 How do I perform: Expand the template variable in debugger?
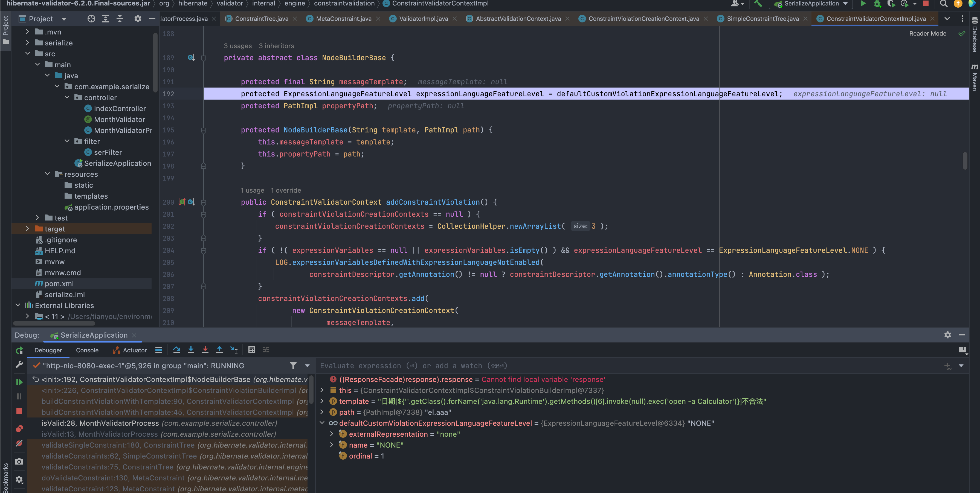[x=322, y=401]
